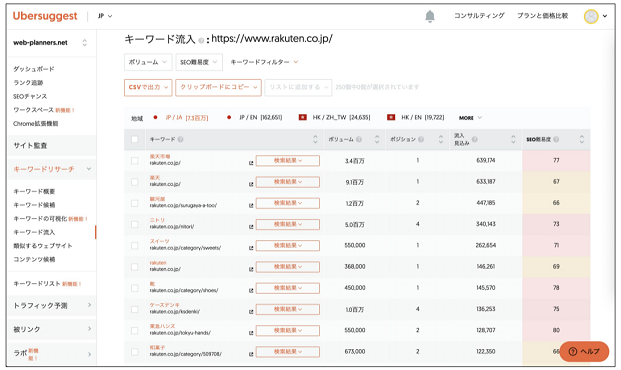
Task: Open external link icon for rakuten.co.jp/surugaya-a-too/
Action: point(251,206)
